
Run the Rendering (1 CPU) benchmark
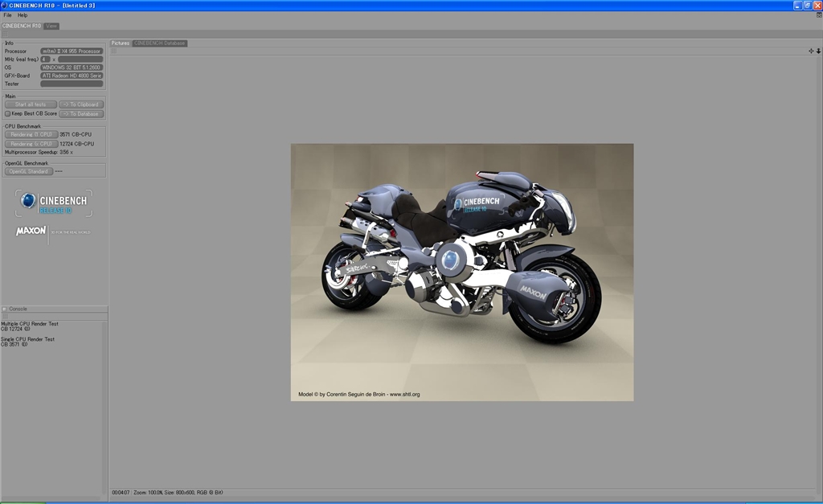click(31, 134)
